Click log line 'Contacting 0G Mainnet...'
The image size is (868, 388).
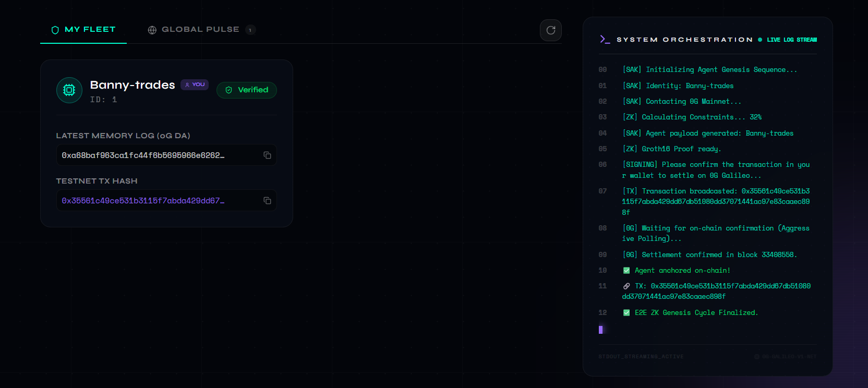click(x=681, y=102)
